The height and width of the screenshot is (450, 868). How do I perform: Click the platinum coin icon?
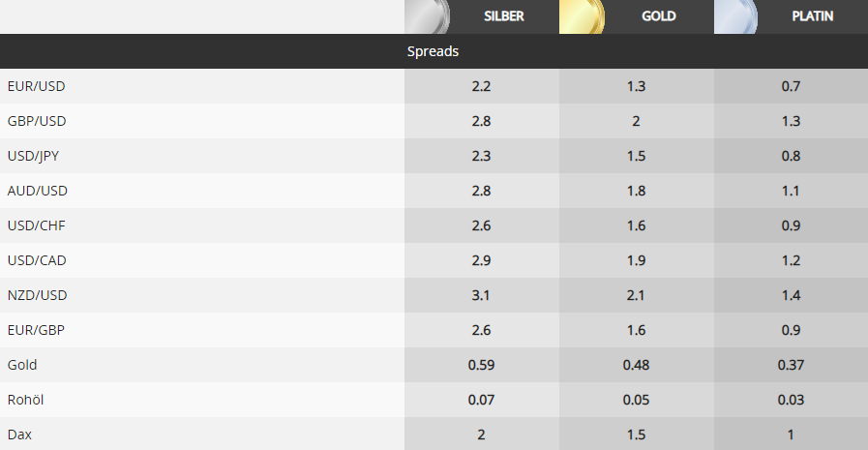[x=736, y=16]
